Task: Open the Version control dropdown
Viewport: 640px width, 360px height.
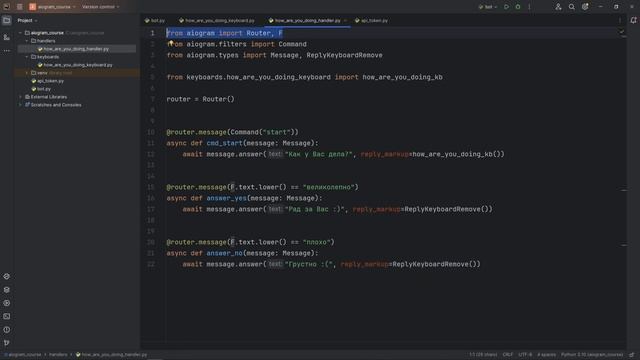Action: 100,7
